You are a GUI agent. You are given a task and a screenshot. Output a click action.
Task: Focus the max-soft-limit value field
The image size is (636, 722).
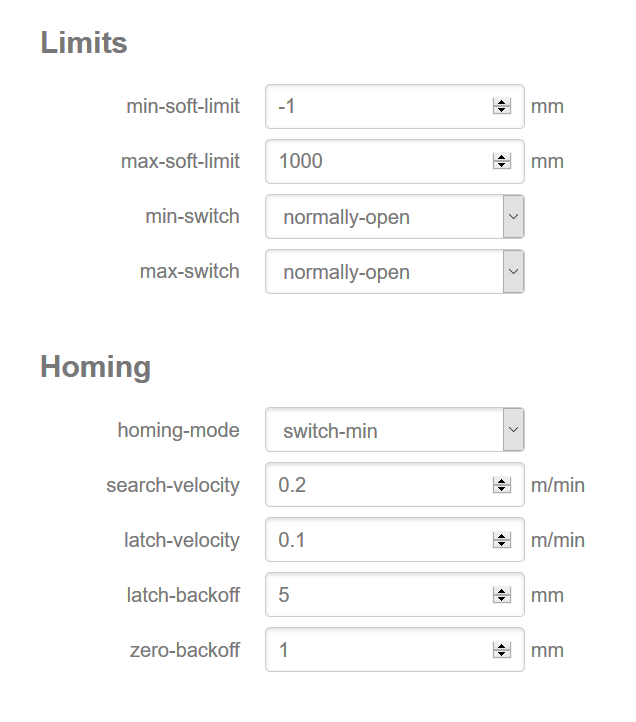[380, 161]
